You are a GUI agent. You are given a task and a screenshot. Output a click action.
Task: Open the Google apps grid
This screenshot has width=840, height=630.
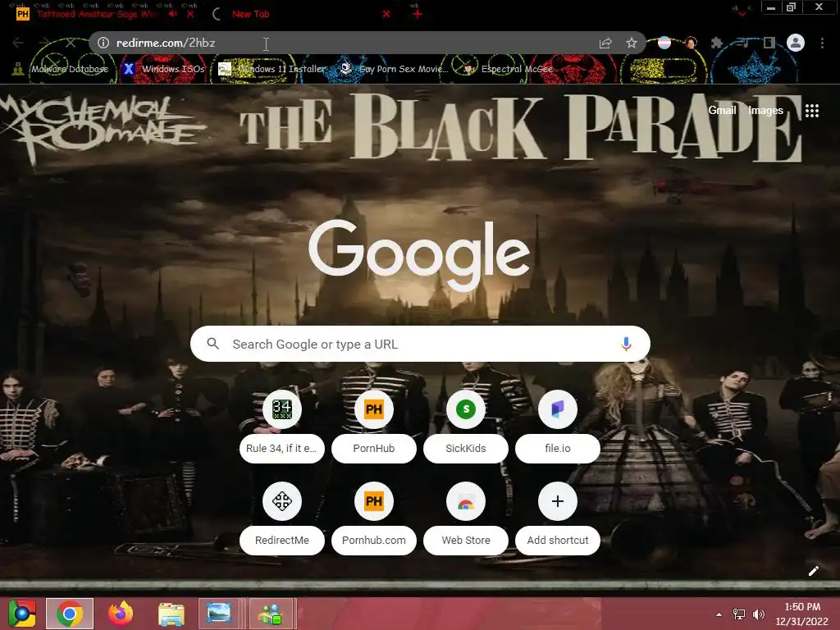pos(811,111)
